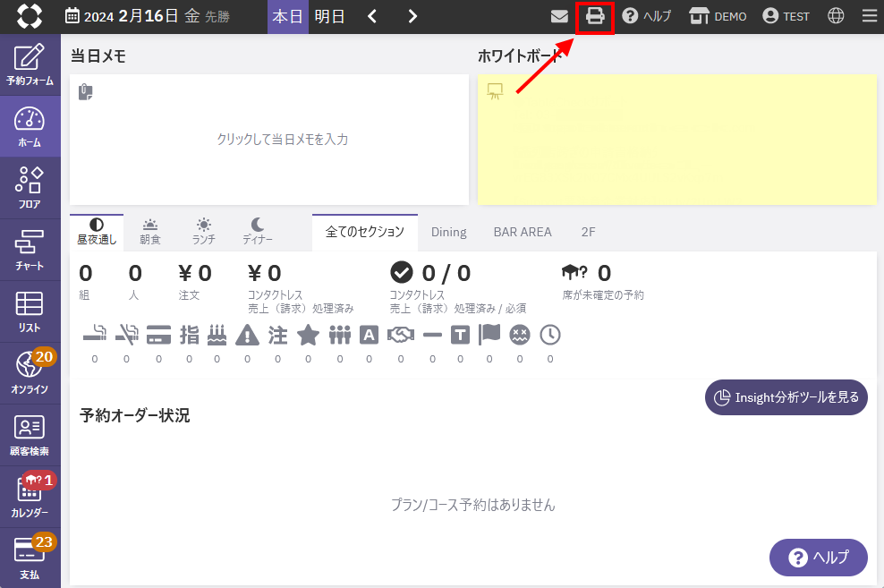The width and height of the screenshot is (884, 588).
Task: Open オンライン reservations in sidebar
Action: (x=30, y=373)
